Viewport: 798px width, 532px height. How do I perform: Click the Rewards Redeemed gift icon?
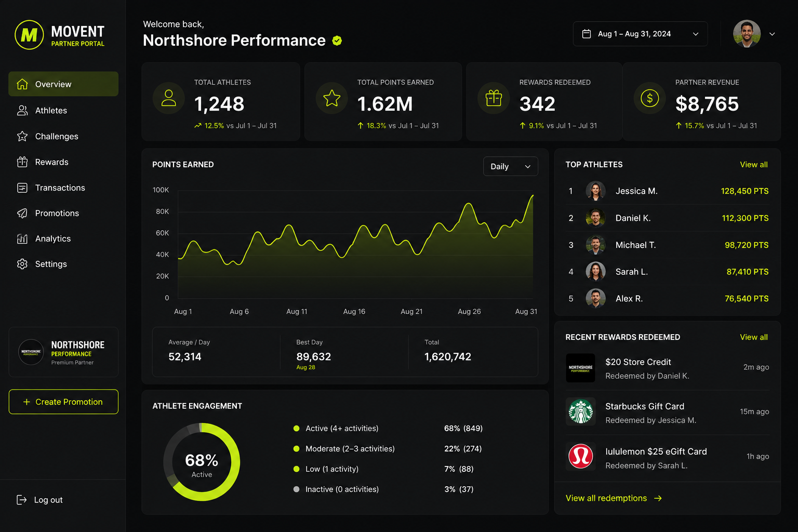tap(494, 98)
